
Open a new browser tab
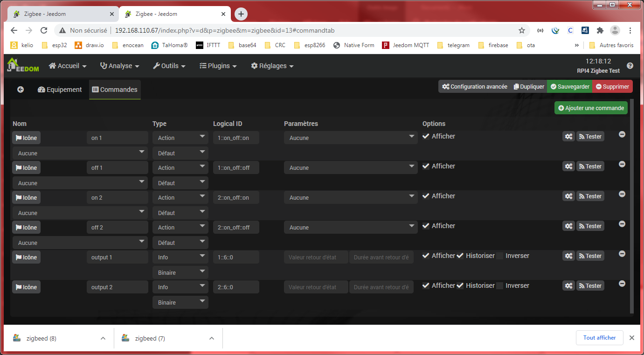241,14
